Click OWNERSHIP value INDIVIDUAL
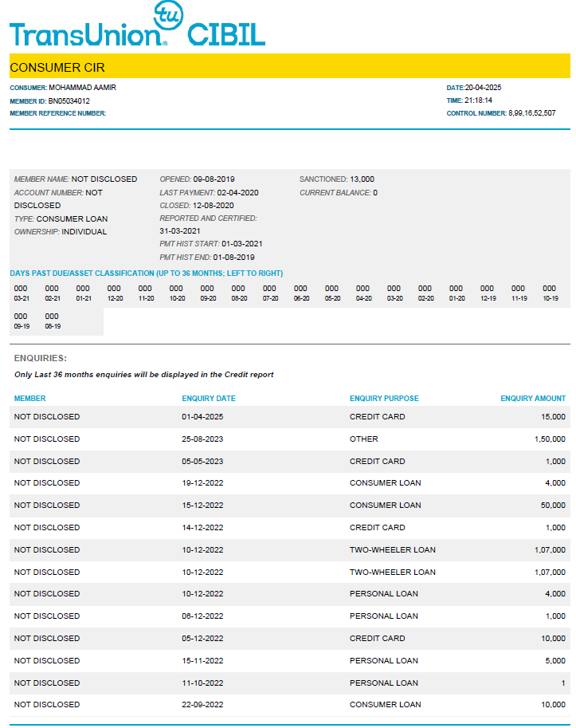The width and height of the screenshot is (576, 728). click(x=84, y=232)
